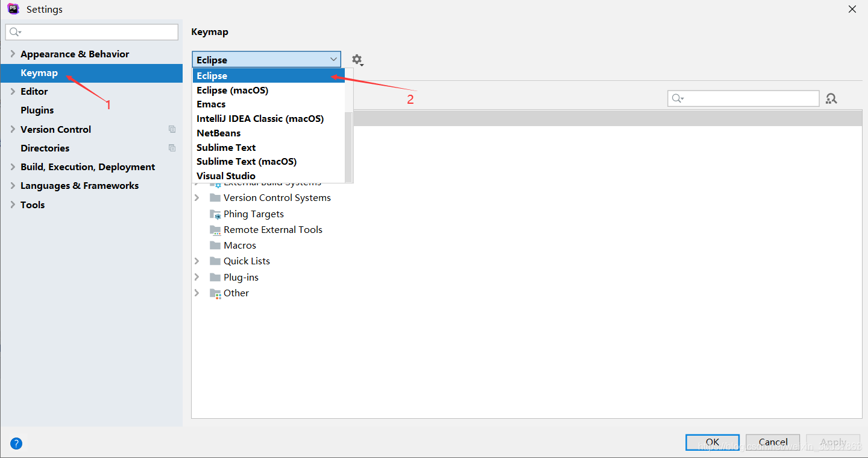Image resolution: width=868 pixels, height=458 pixels.
Task: Select Eclipse in keymap list
Action: click(268, 76)
